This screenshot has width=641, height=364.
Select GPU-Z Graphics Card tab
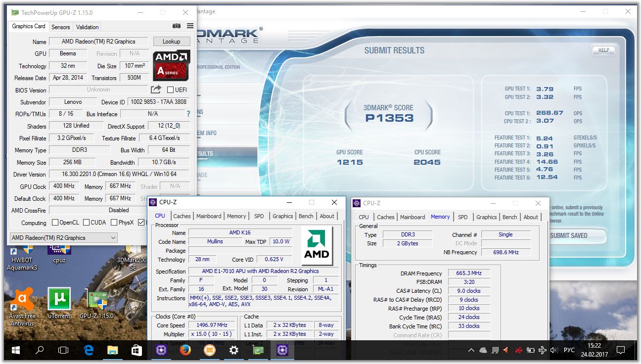[29, 26]
